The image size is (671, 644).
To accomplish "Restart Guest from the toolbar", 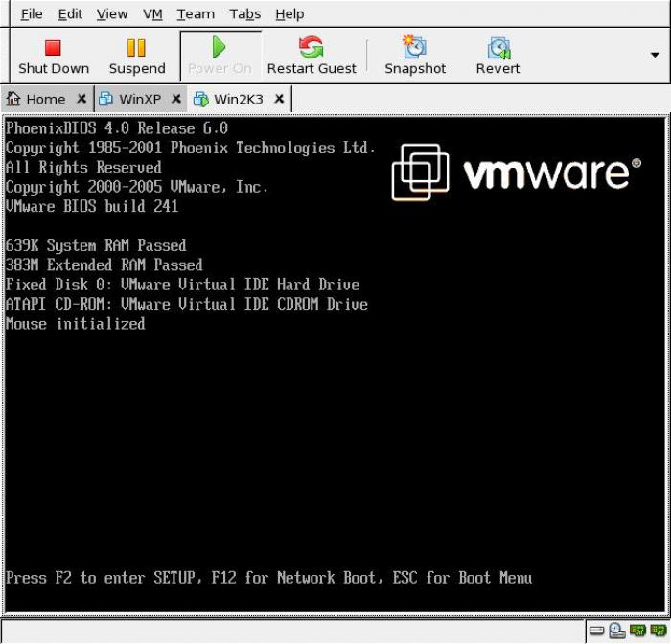I will 312,57.
